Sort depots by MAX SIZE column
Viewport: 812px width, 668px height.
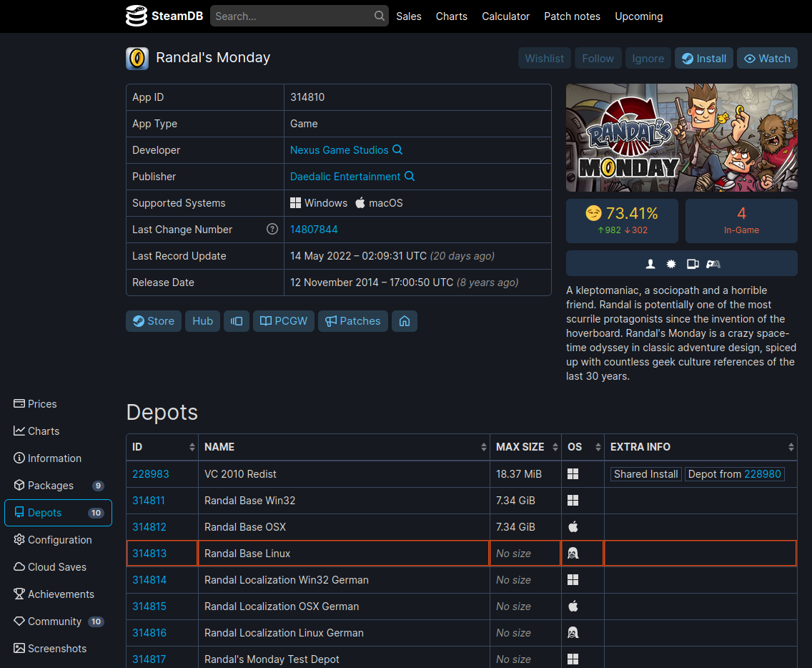pyautogui.click(x=525, y=447)
